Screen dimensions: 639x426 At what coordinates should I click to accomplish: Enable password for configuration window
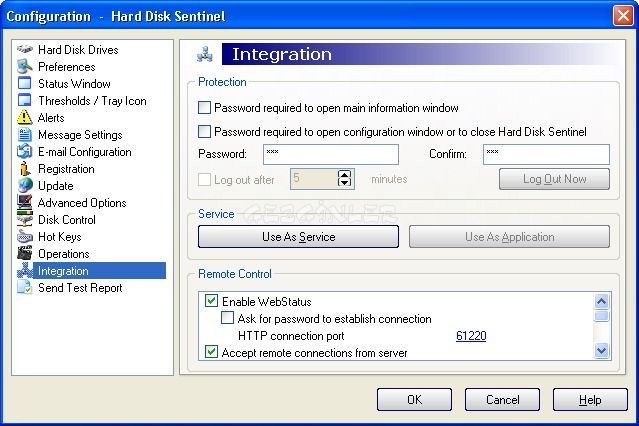(204, 132)
